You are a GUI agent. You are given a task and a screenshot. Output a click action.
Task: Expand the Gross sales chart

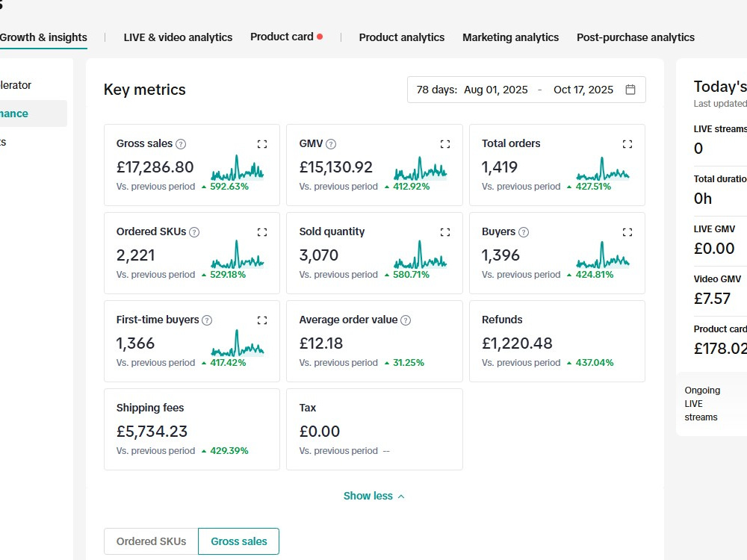(x=262, y=144)
